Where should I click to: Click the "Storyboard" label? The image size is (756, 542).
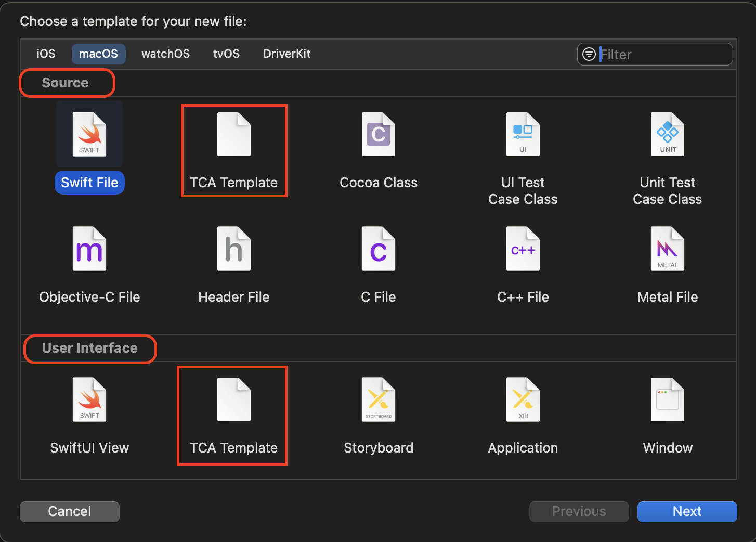point(379,448)
